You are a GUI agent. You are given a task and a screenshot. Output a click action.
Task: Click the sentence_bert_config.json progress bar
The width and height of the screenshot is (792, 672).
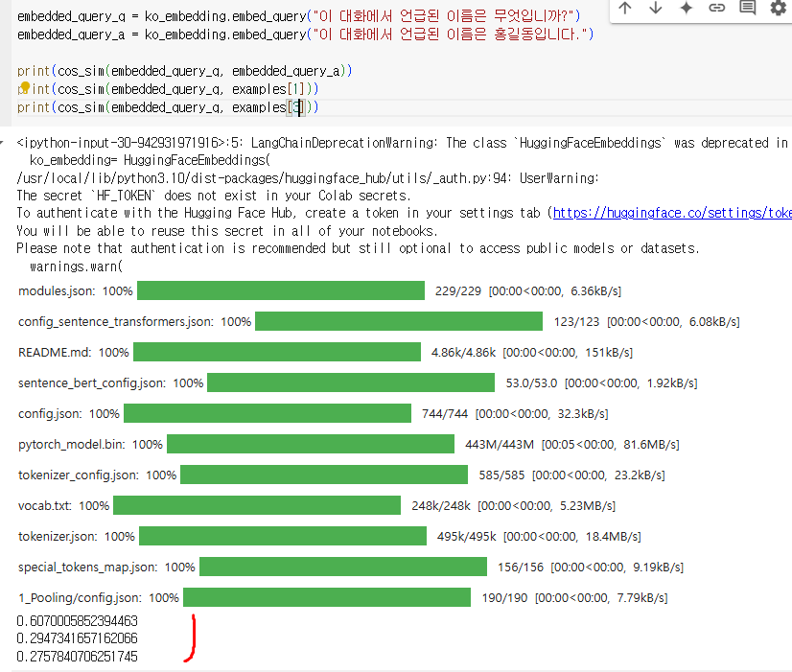pos(351,382)
